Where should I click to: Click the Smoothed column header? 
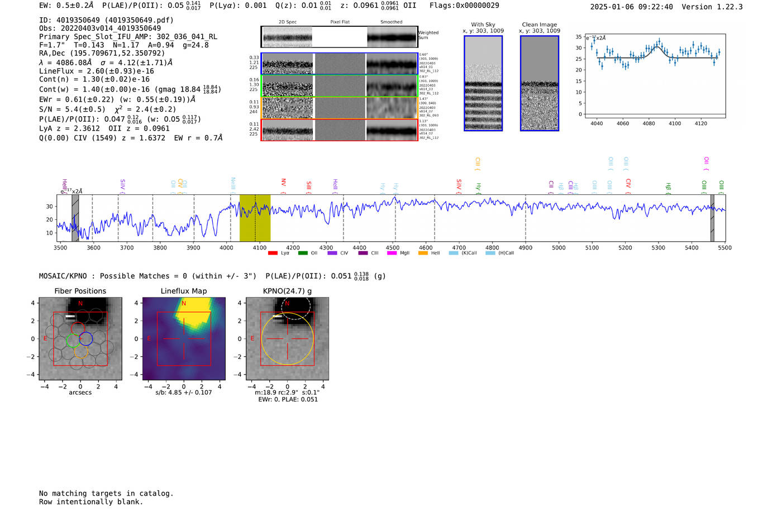(392, 22)
